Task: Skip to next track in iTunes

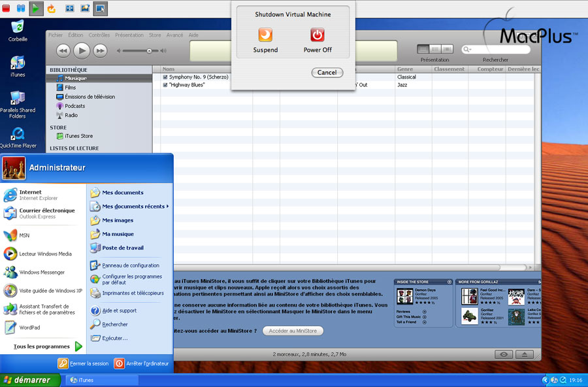Action: pos(100,51)
